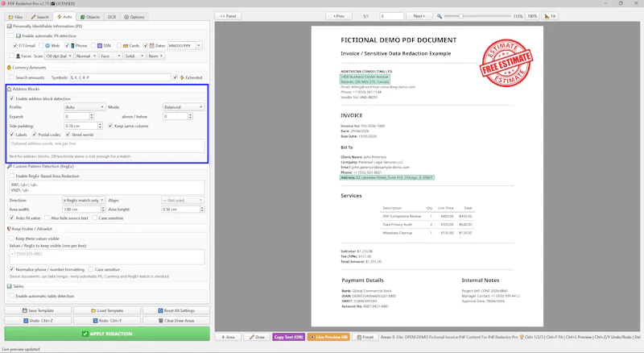This screenshot has height=353, width=644.
Task: Enable the Faces detection checkbox
Action: (x=12, y=56)
